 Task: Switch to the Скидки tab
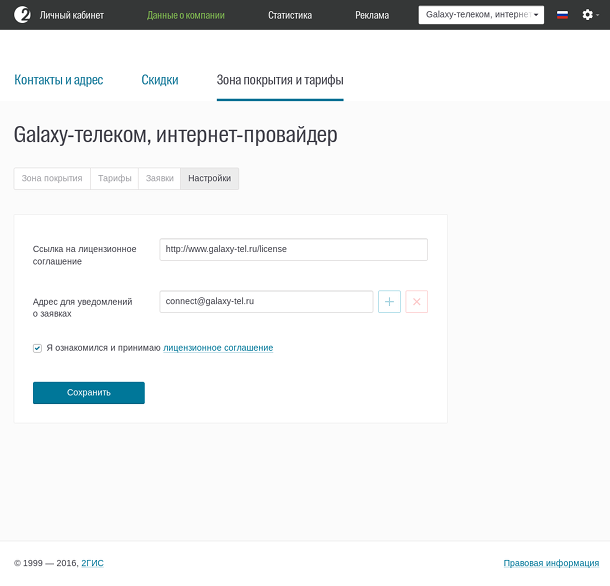(160, 80)
